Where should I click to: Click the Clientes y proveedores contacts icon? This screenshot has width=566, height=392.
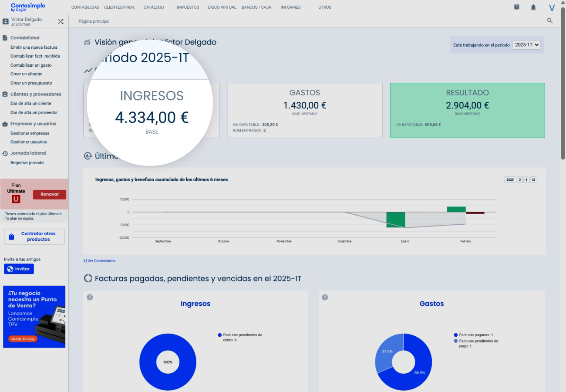coord(5,94)
